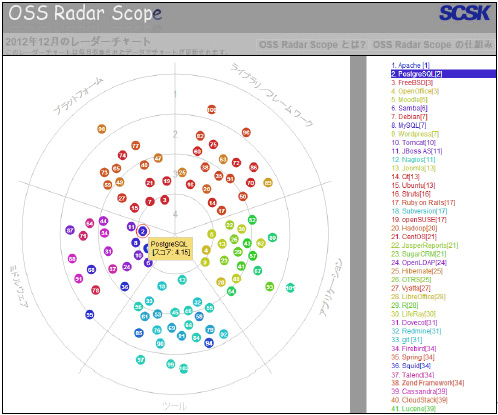Click '40. CloudStack[39]' list entry
The image size is (498, 415).
(419, 400)
